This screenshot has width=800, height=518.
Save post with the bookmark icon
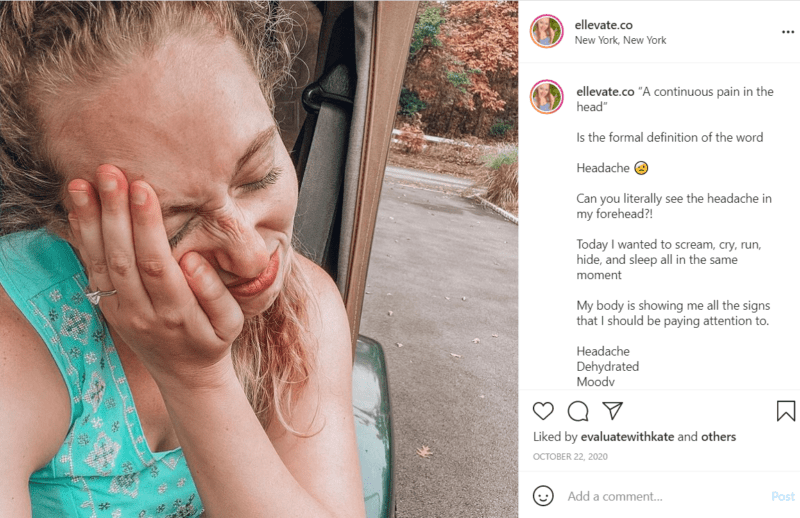click(786, 411)
